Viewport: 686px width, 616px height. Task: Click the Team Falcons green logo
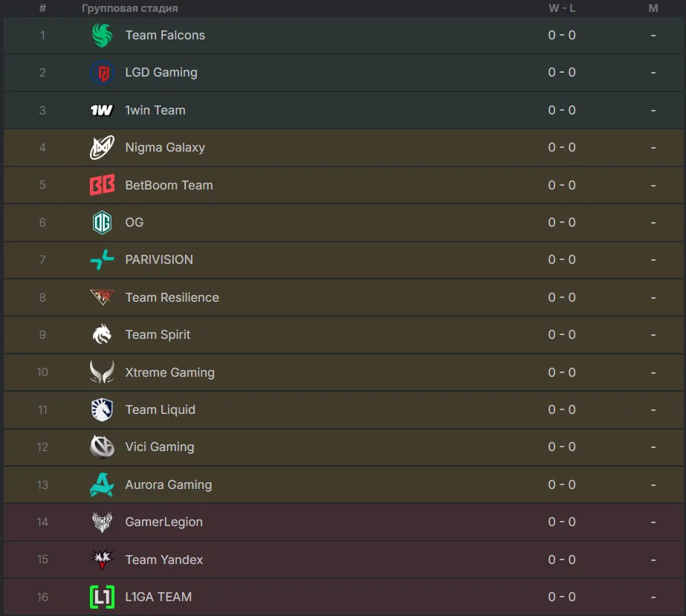pyautogui.click(x=103, y=35)
